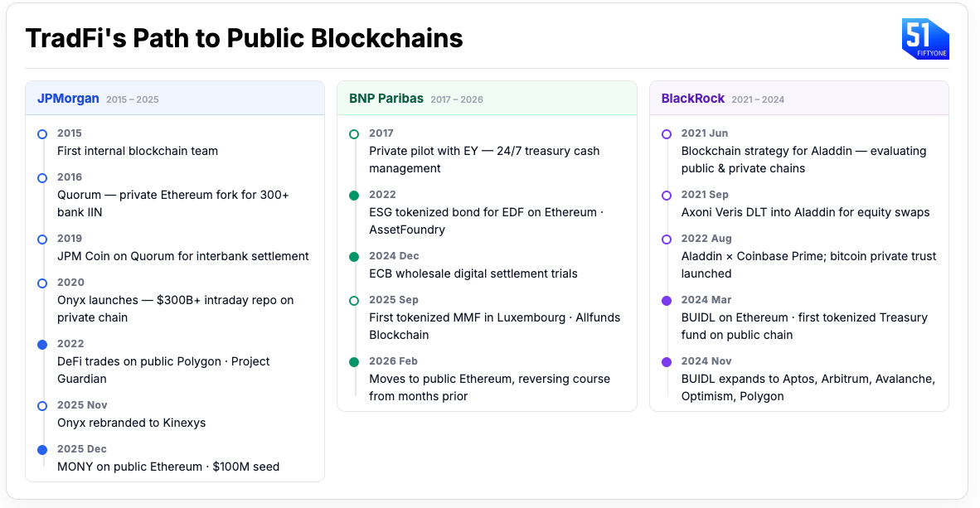Click the JPMorgan column header
Viewport: 980px width, 508px height.
point(66,99)
